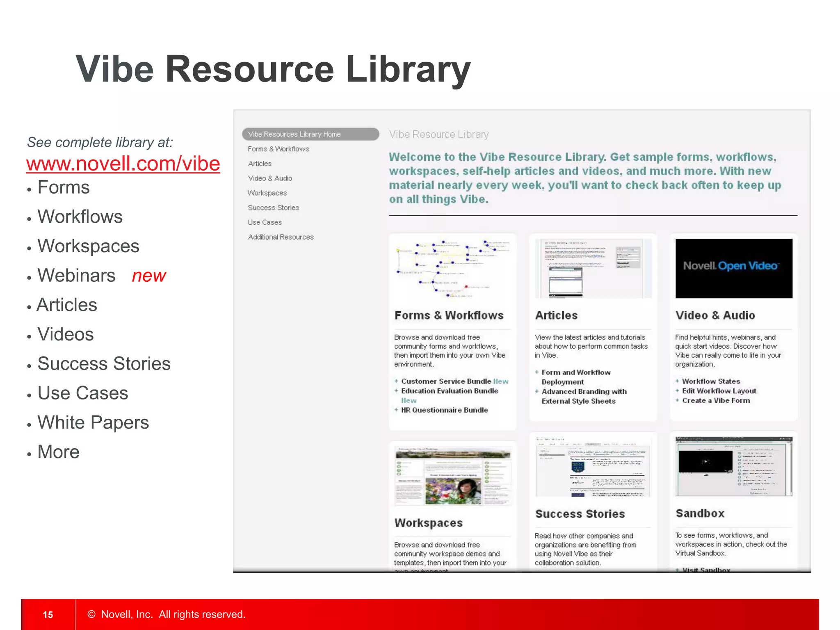Open Video & Audio sidebar item
The width and height of the screenshot is (840, 630).
pos(270,178)
